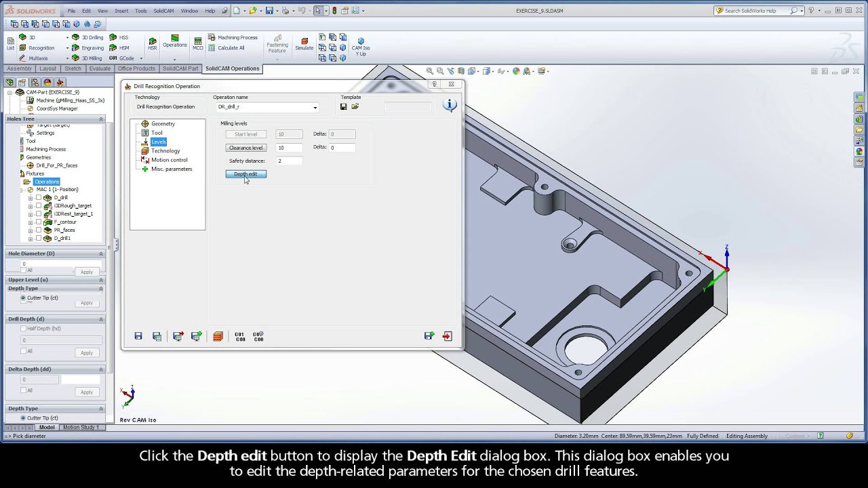Click the Search SolidWorks Help box
Screen dimensions: 868x488
(759, 11)
